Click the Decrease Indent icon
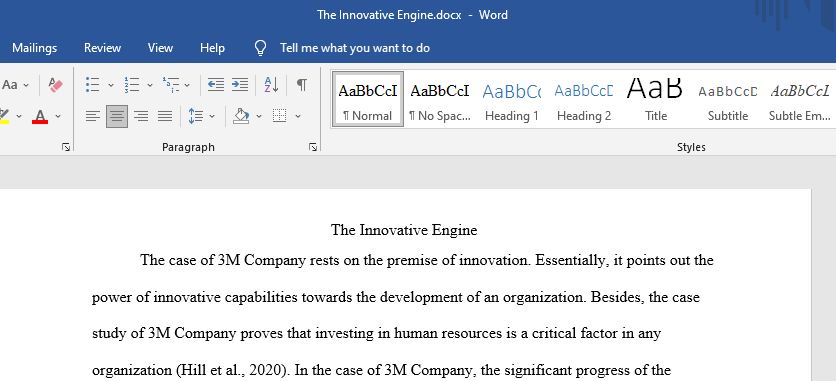The image size is (836, 381). click(x=216, y=85)
